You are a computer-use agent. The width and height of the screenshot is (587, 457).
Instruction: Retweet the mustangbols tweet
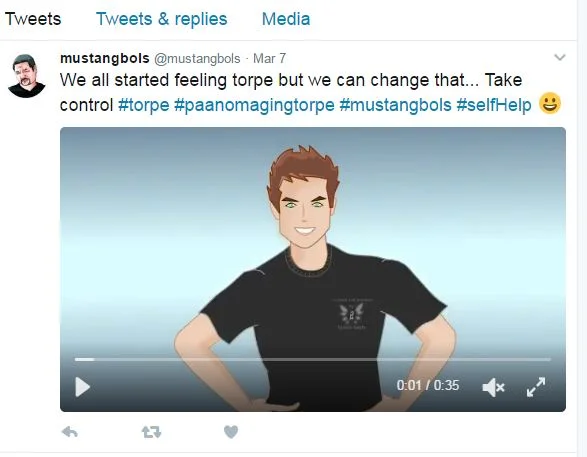point(151,432)
